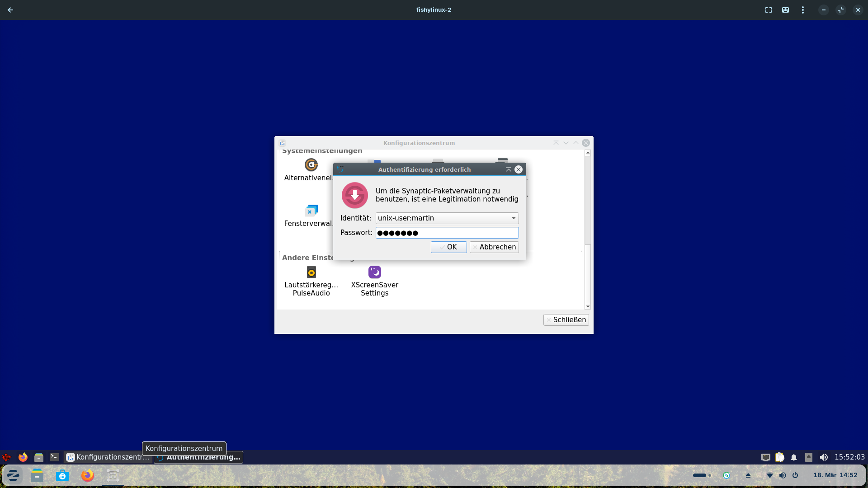868x488 pixels.
Task: Confirm password with OK button
Action: (x=448, y=247)
